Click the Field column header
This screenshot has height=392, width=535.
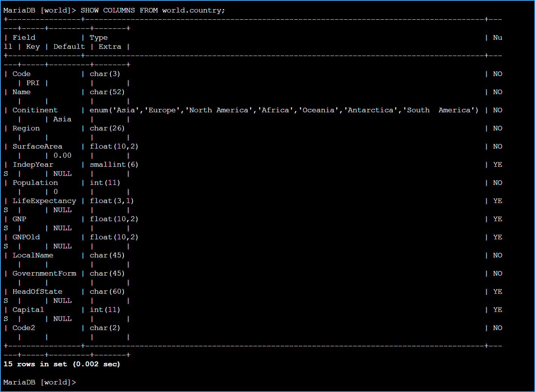(24, 37)
